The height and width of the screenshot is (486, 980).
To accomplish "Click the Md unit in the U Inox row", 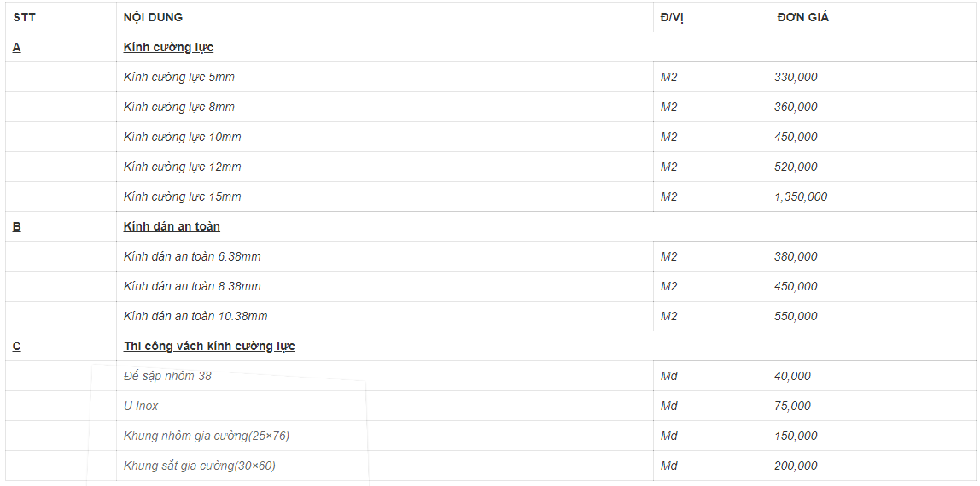I will pos(669,406).
